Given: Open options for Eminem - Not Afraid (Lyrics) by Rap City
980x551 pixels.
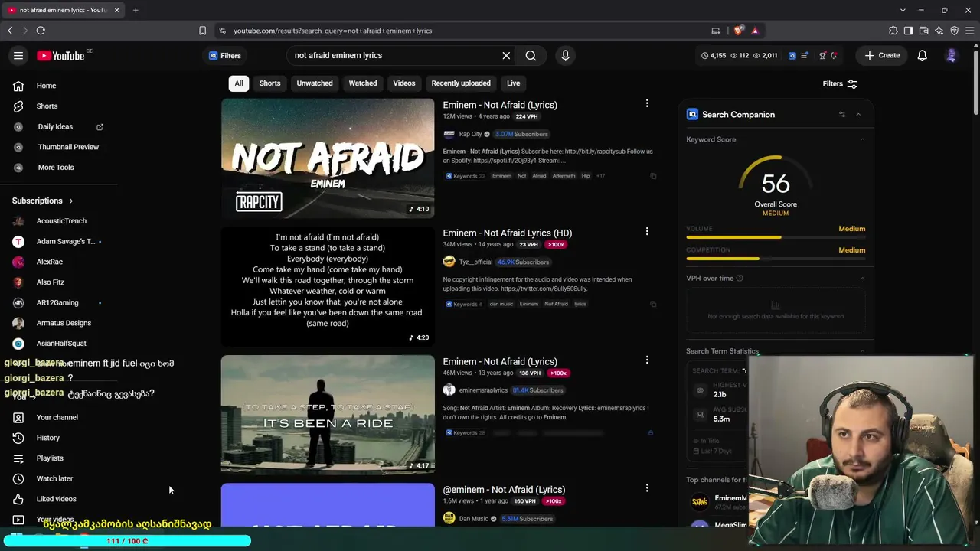Looking at the screenshot, I should coord(647,103).
